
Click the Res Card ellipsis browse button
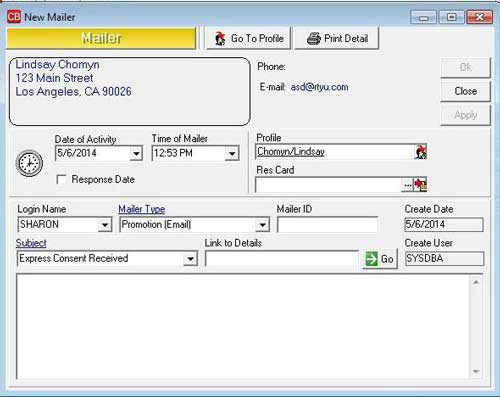[408, 185]
